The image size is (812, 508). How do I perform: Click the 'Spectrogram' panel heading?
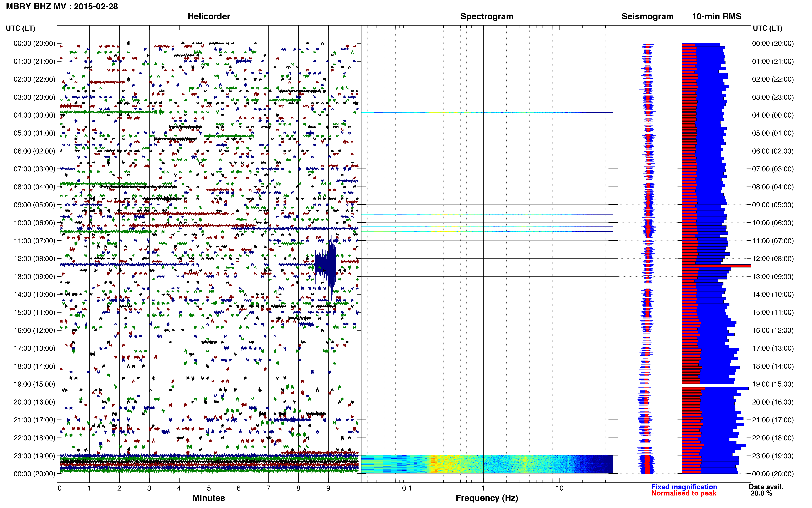(x=487, y=16)
